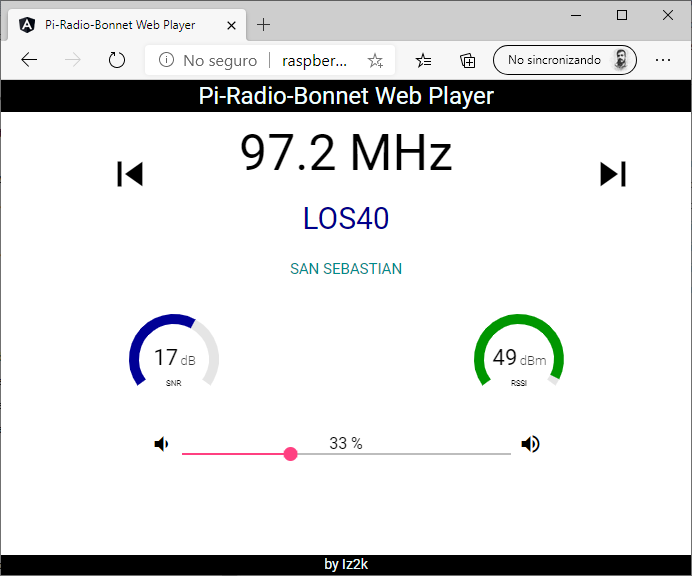Click the browser forward arrow
Image resolution: width=692 pixels, height=576 pixels.
point(73,60)
